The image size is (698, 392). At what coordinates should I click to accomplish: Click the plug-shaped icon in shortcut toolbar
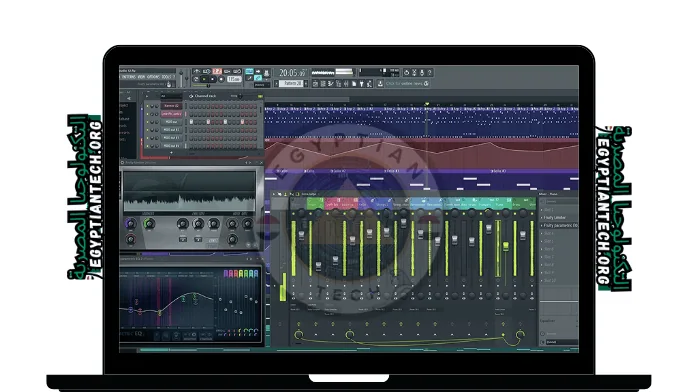click(x=361, y=83)
